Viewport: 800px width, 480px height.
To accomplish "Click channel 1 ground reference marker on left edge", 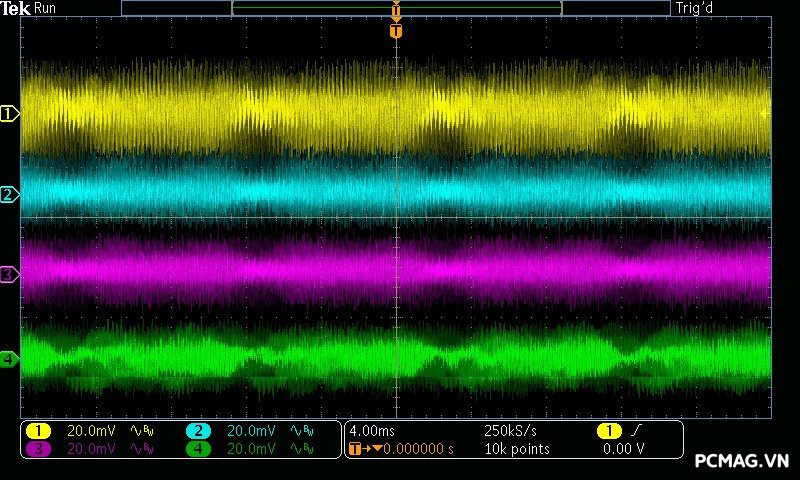I will pyautogui.click(x=9, y=114).
